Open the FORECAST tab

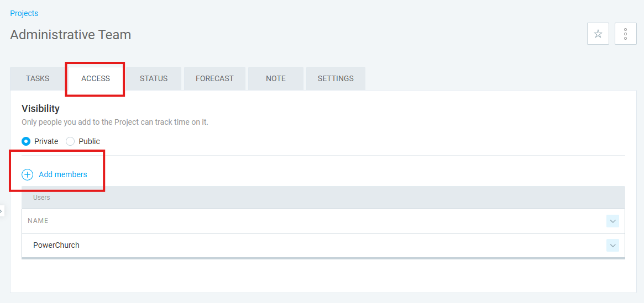point(214,79)
